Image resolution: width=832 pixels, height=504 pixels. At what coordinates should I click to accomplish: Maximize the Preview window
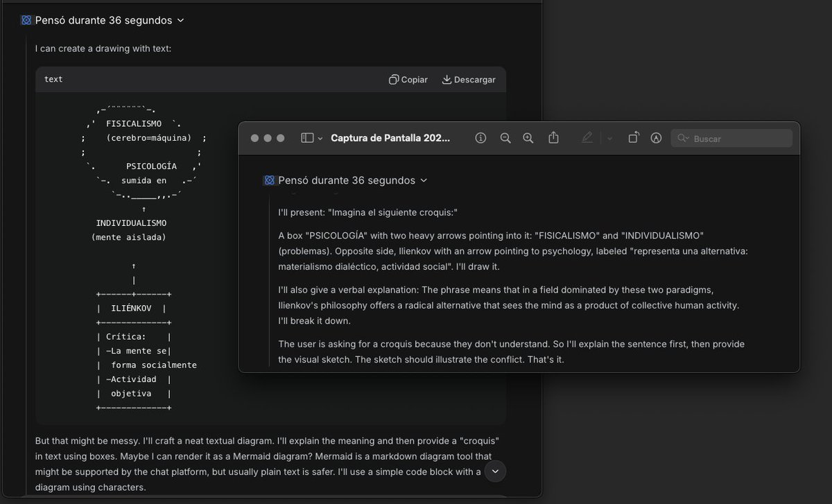tap(280, 138)
